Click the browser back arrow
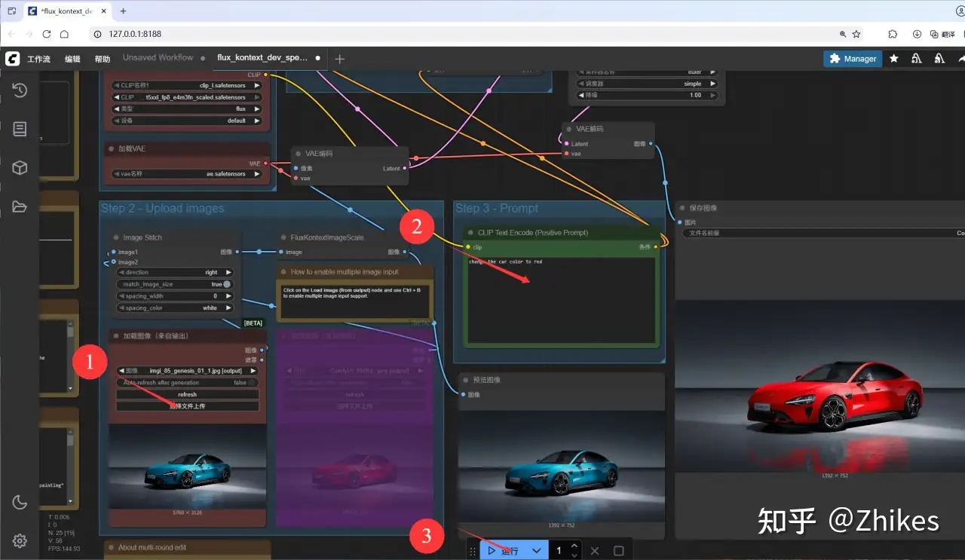This screenshot has height=560, width=965. coord(11,34)
